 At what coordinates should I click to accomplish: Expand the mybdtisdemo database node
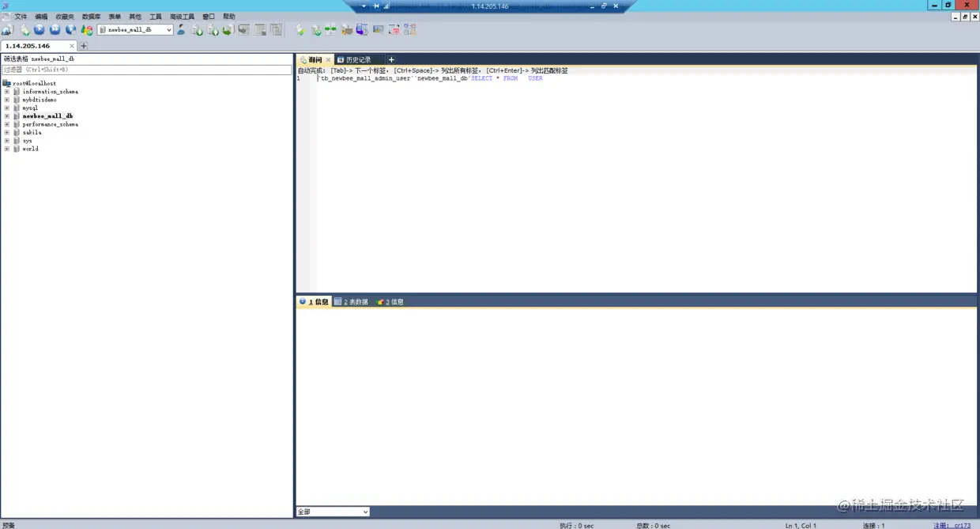(x=7, y=100)
